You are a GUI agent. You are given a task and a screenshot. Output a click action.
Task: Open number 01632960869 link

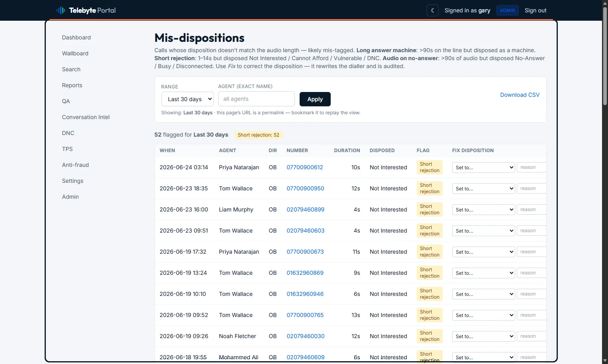coord(305,273)
